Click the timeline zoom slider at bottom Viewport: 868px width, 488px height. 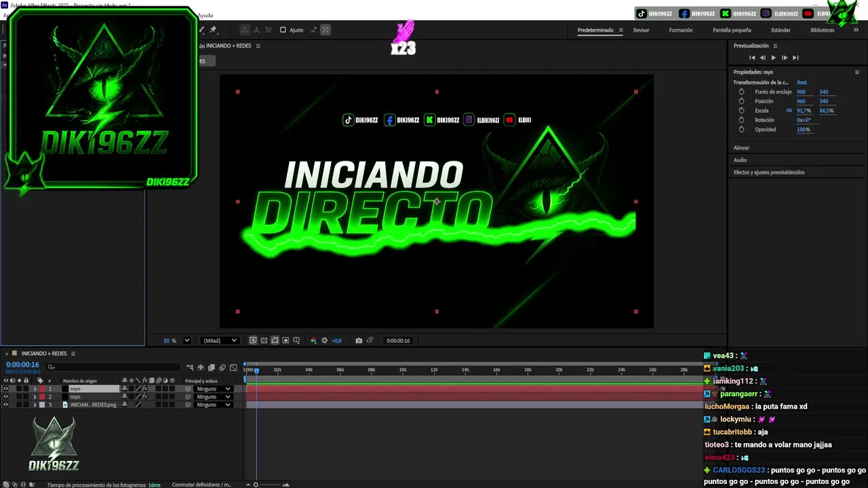(268, 485)
